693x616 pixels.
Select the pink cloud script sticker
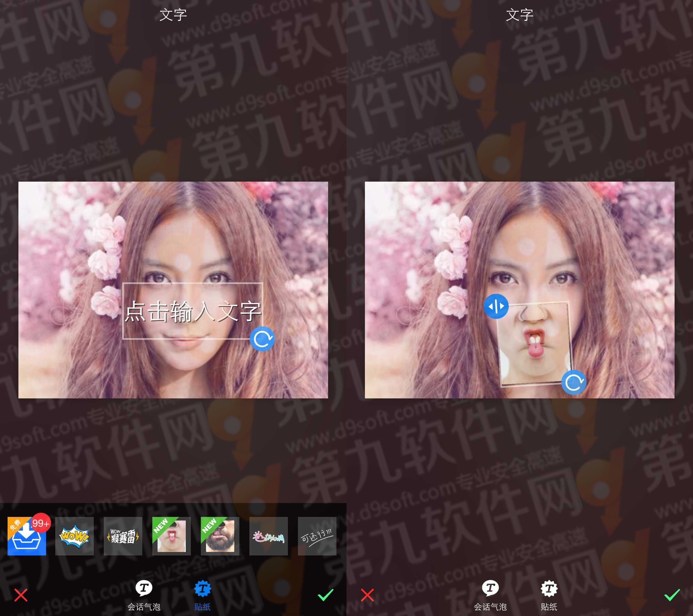pos(269,536)
